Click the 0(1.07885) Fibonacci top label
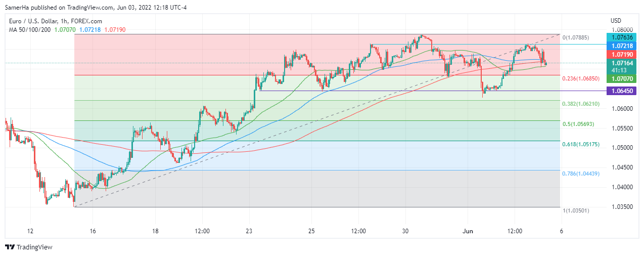Viewport: 644px width, 256px height. coord(575,37)
